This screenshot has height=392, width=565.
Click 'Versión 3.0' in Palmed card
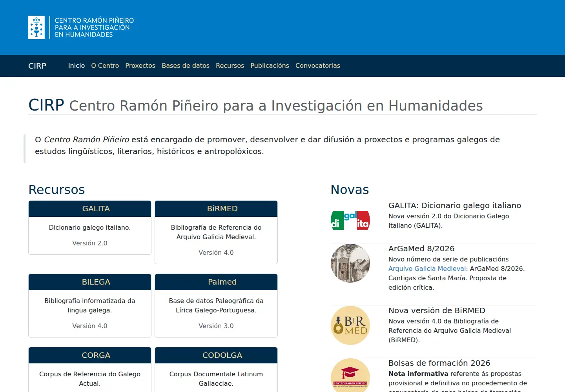(x=216, y=326)
